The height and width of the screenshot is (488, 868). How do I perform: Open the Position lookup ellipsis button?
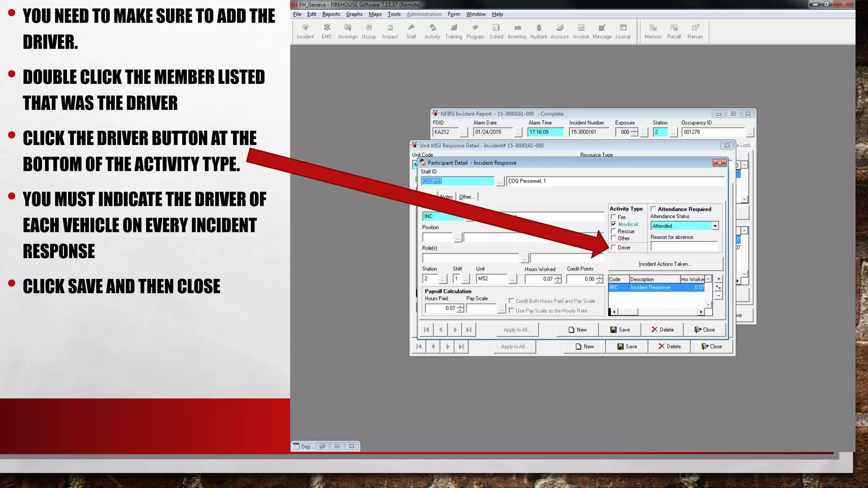coord(457,238)
